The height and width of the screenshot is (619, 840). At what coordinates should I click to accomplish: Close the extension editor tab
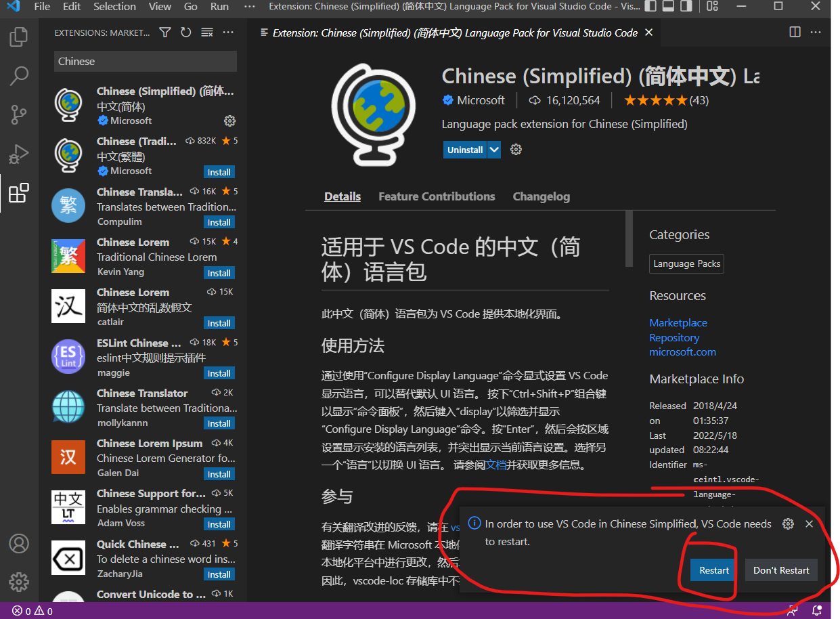(648, 33)
